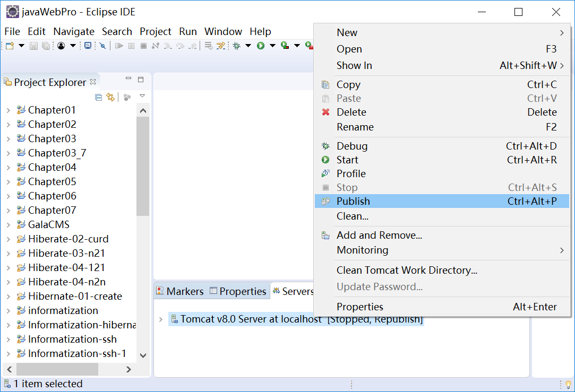Toggle Link with Editor in Project Explorer
The height and width of the screenshot is (392, 575).
110,97
